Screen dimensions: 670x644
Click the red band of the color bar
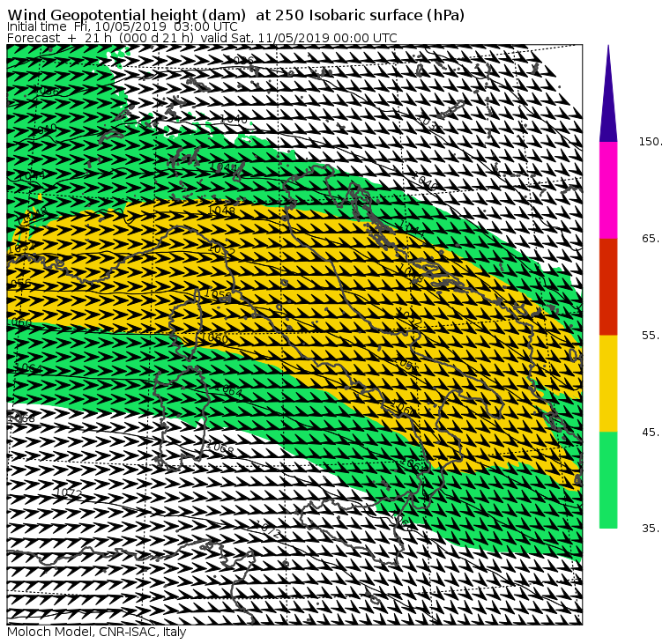coord(608,286)
